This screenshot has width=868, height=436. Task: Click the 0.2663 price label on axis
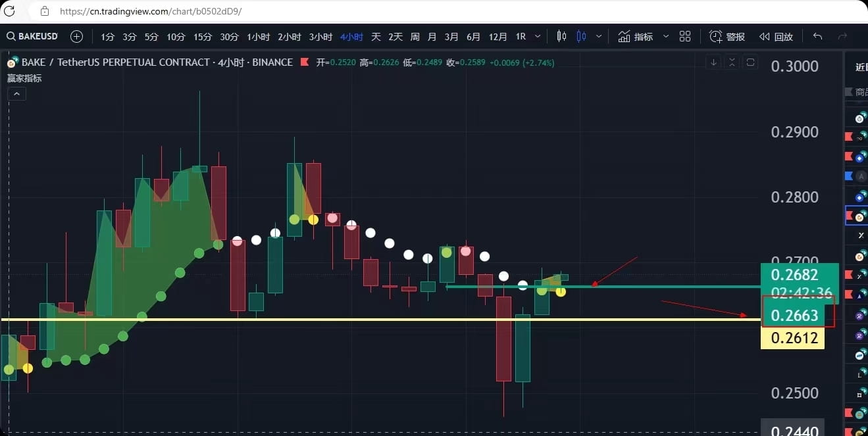pyautogui.click(x=794, y=316)
